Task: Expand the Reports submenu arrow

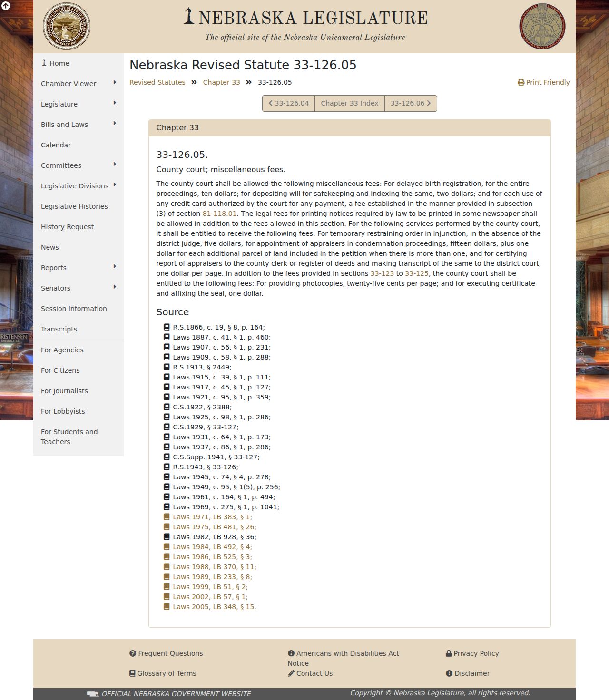Action: click(x=115, y=267)
